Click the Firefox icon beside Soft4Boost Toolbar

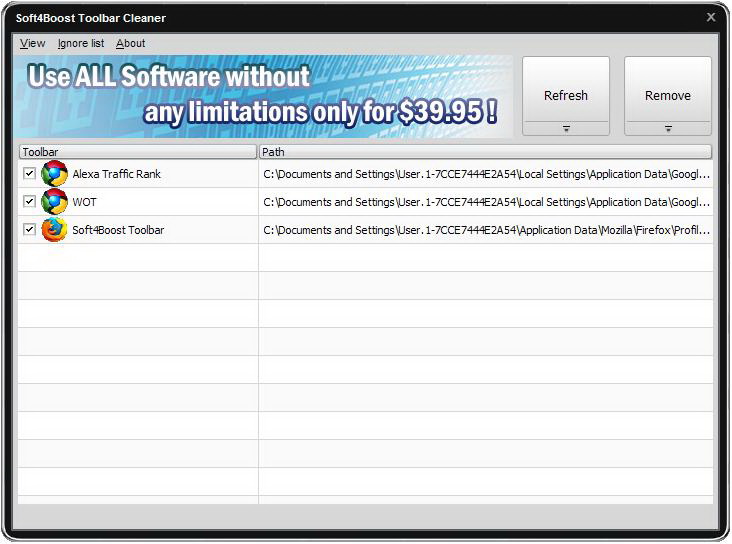tap(54, 230)
